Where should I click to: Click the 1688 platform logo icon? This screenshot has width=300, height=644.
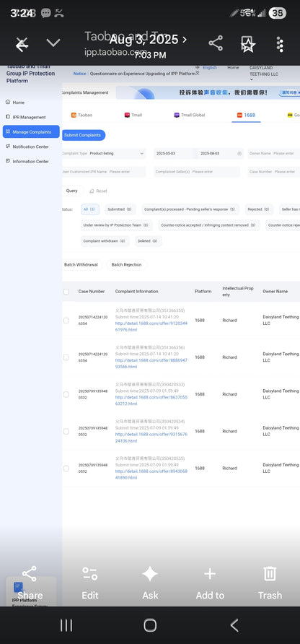tap(239, 115)
